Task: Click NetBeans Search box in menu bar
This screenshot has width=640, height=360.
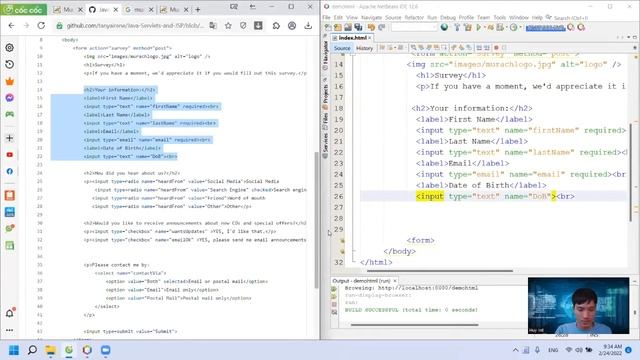Action: [x=570, y=18]
